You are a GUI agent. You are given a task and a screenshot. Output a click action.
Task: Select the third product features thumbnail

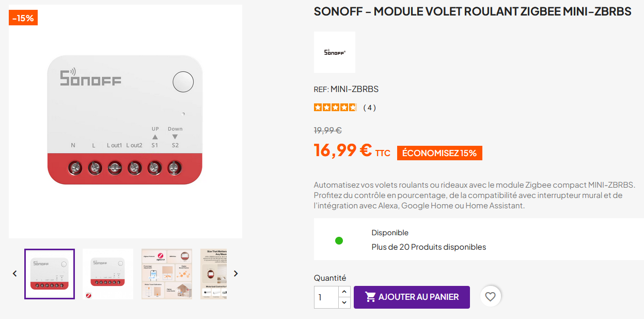[x=167, y=274]
